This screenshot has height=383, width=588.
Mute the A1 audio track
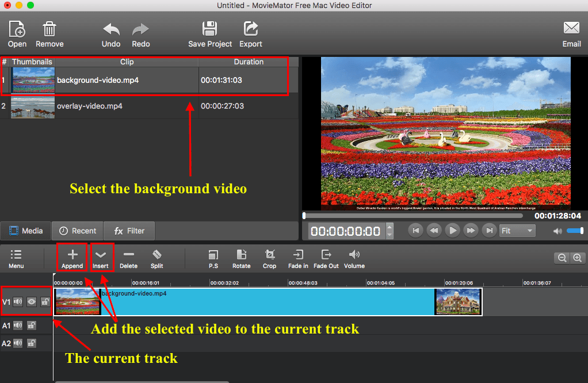coord(18,325)
